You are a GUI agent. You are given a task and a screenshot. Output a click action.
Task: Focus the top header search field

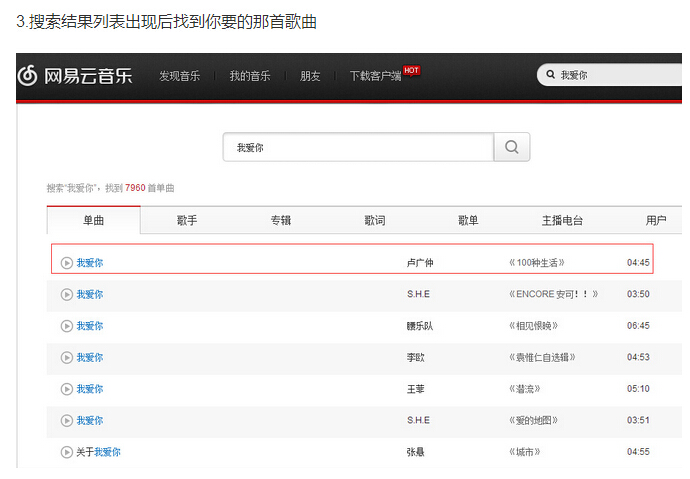coord(609,75)
